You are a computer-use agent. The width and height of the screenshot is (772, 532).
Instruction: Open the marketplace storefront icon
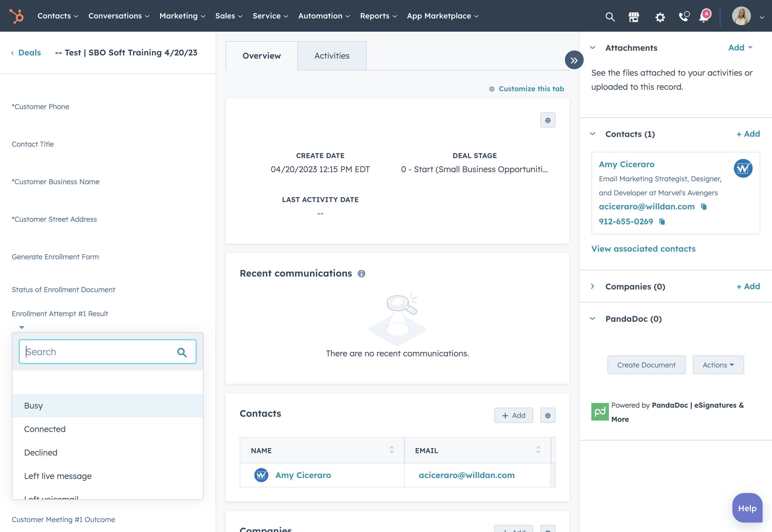point(634,16)
